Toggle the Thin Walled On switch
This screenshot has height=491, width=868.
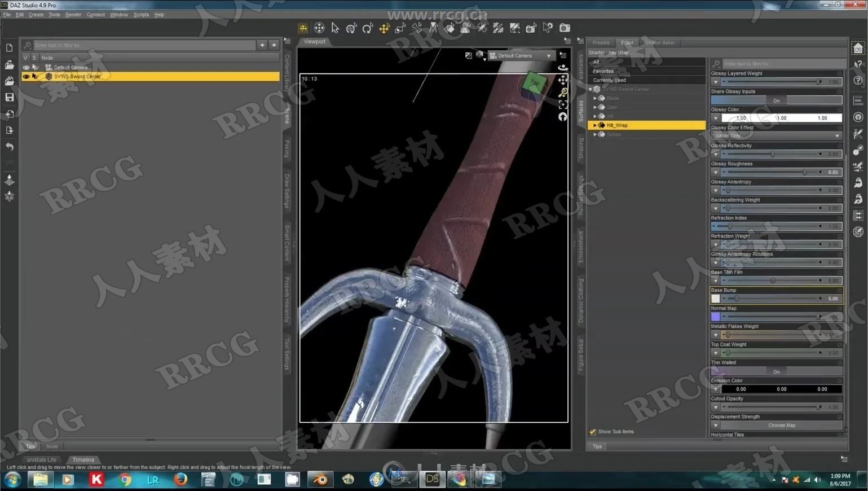[x=776, y=371]
